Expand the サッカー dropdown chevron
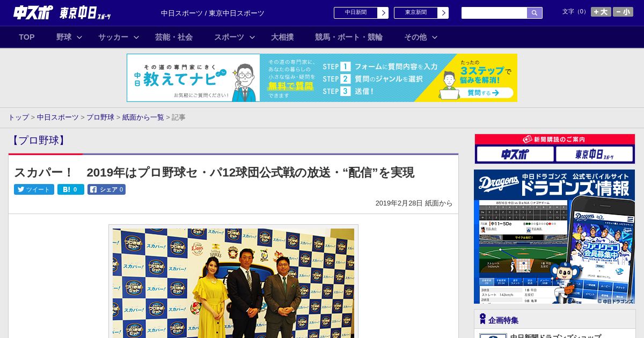Image resolution: width=644 pixels, height=338 pixels. [x=136, y=38]
